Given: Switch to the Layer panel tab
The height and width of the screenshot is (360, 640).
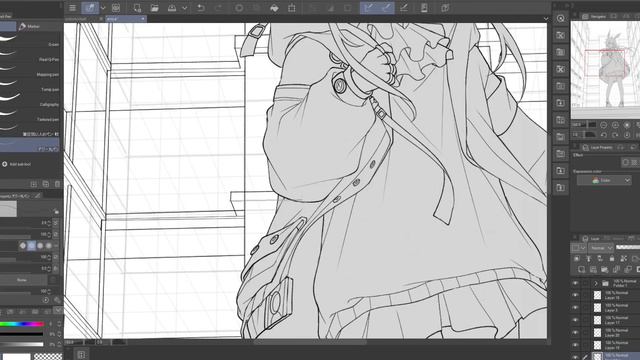Looking at the screenshot, I should tap(591, 238).
